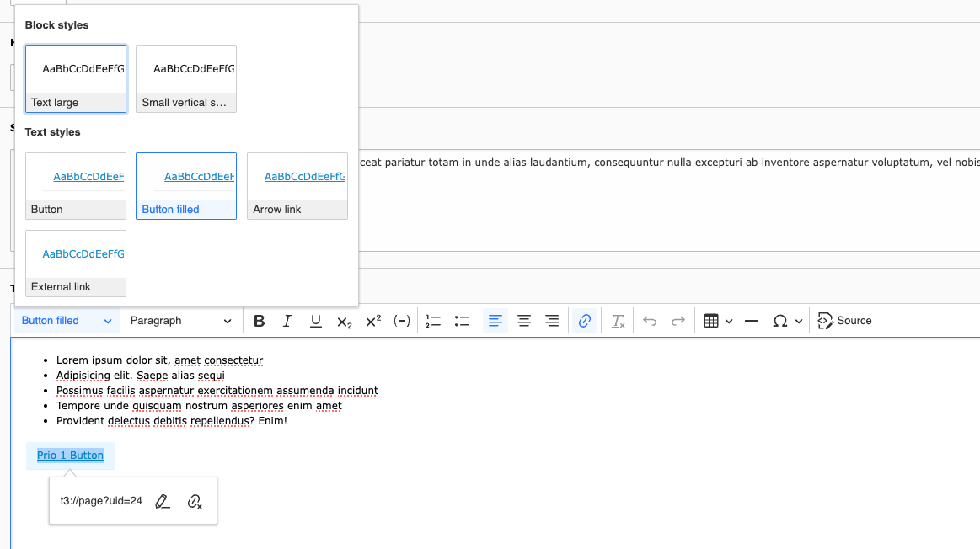Center align text
980x549 pixels.
click(x=524, y=321)
